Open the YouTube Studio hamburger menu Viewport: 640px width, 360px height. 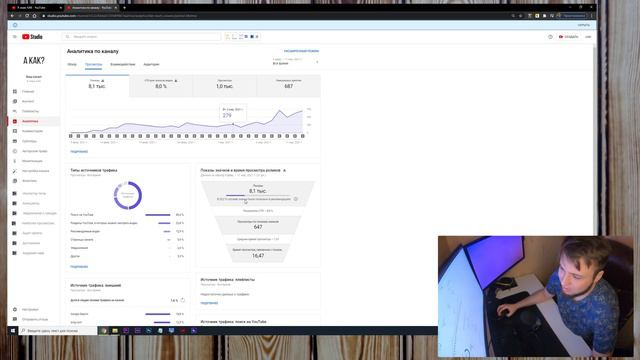point(15,37)
